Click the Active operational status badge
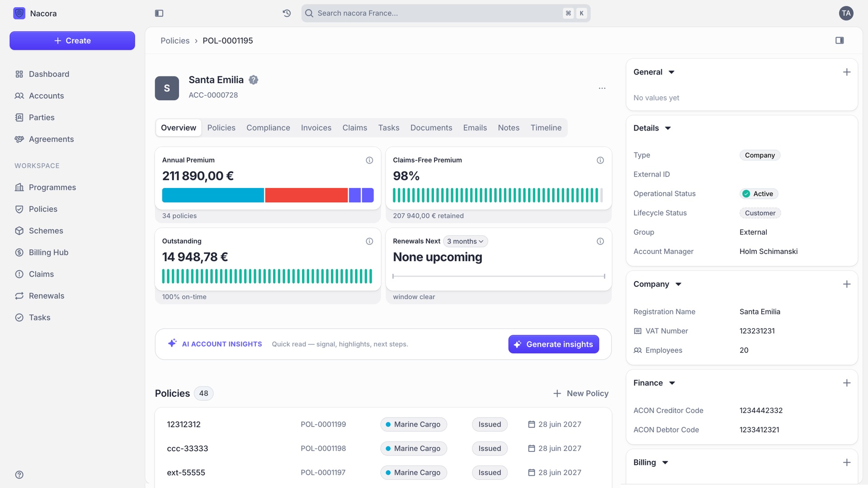 coord(758,194)
